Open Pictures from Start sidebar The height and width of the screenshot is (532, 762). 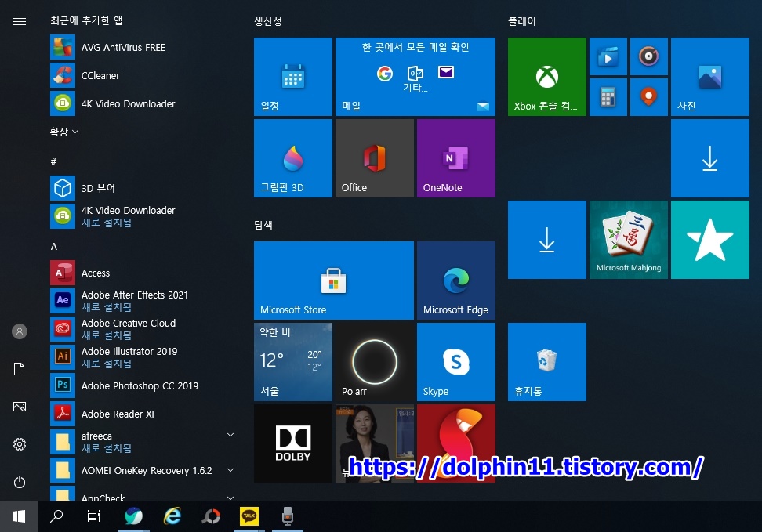20,407
